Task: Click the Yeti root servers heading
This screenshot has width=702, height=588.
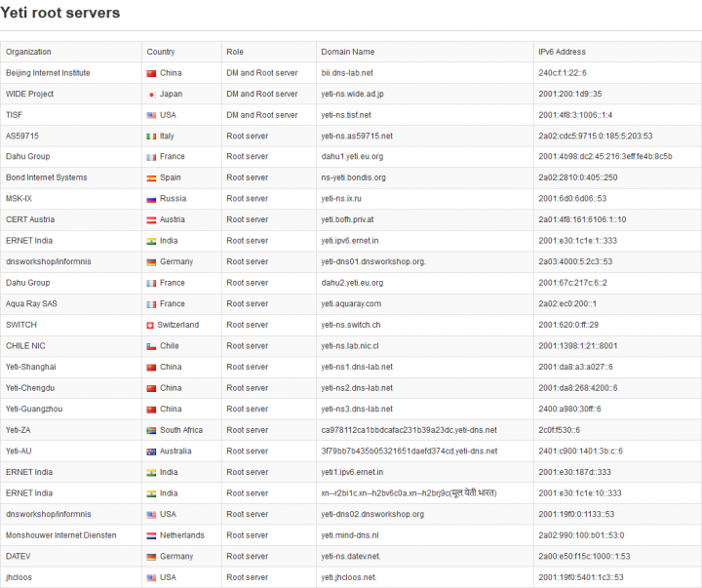Action: (60, 13)
